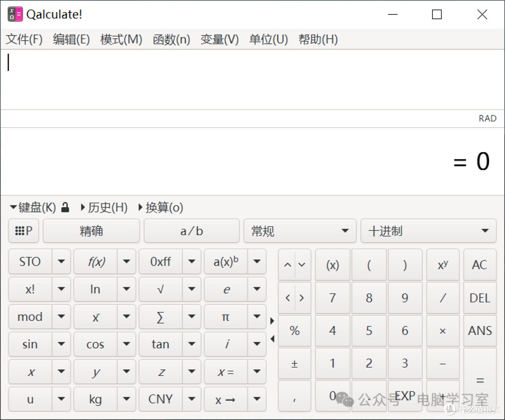Open the 编辑(E) menu
Image resolution: width=505 pixels, height=420 pixels.
[71, 39]
